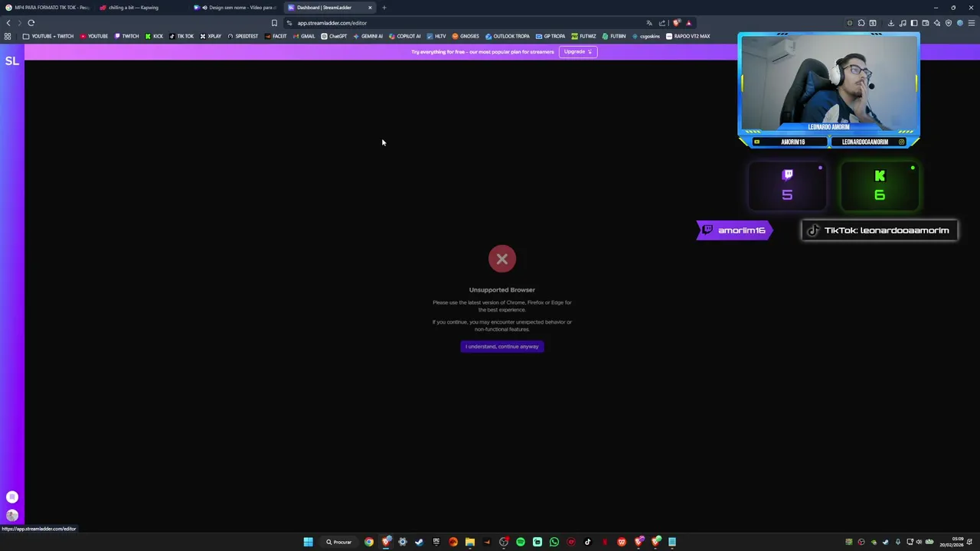
Task: Click the Upgrade button in the banner
Action: tap(578, 51)
